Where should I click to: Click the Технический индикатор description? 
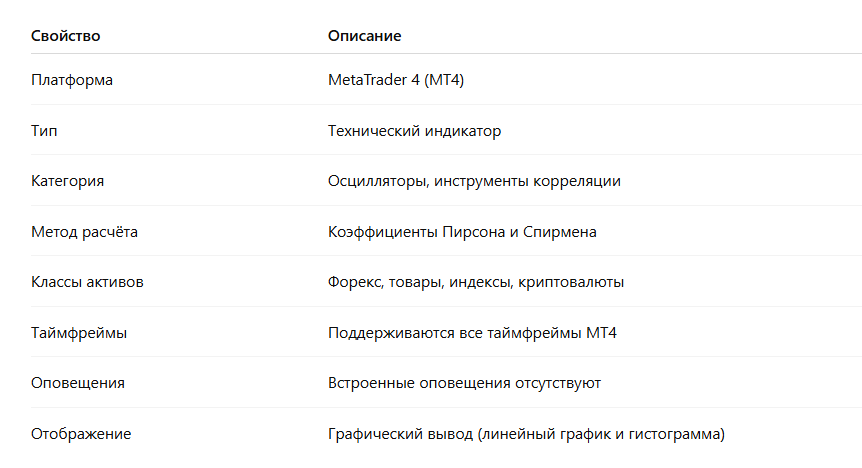pos(415,131)
